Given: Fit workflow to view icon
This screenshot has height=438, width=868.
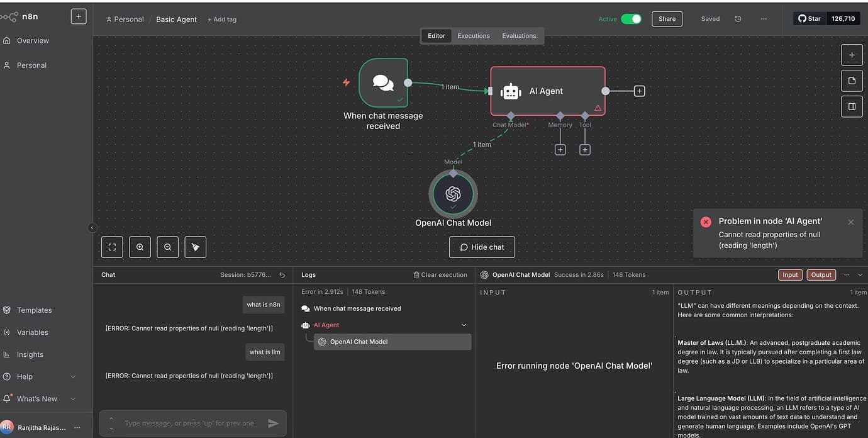Looking at the screenshot, I should [112, 247].
